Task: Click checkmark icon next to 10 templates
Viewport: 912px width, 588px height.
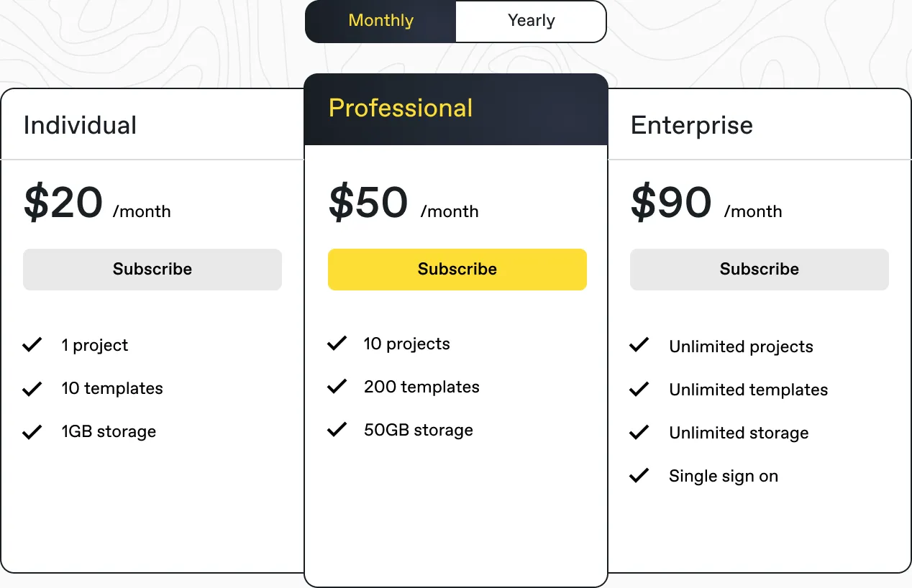Action: (x=32, y=389)
